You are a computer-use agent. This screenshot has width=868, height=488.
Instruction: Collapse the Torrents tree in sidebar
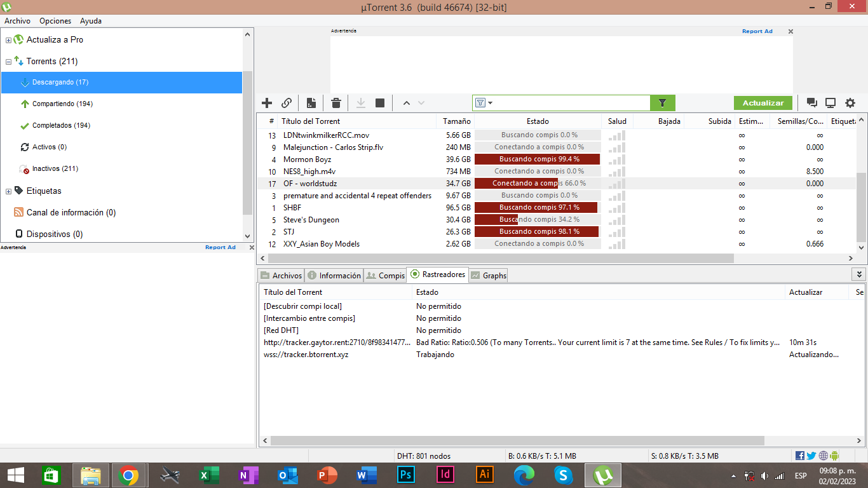(8, 62)
